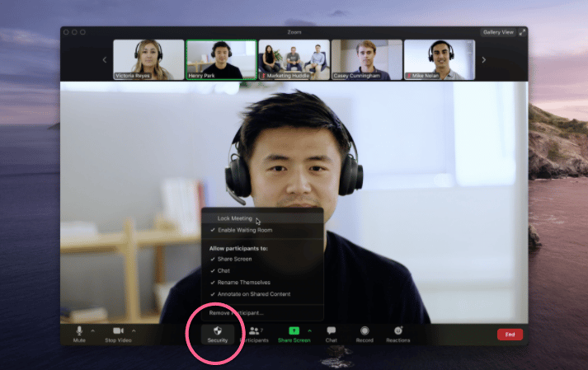This screenshot has height=370, width=588.
Task: Open the Reactions emoji icon
Action: (397, 330)
